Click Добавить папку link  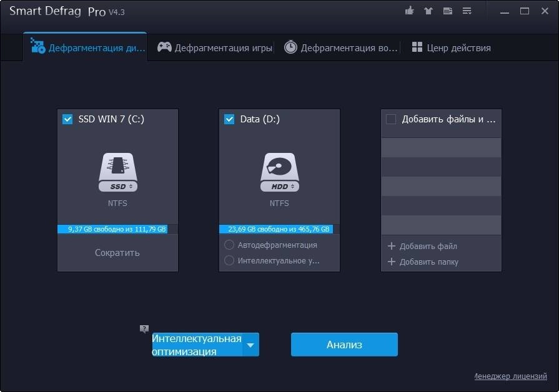point(429,262)
